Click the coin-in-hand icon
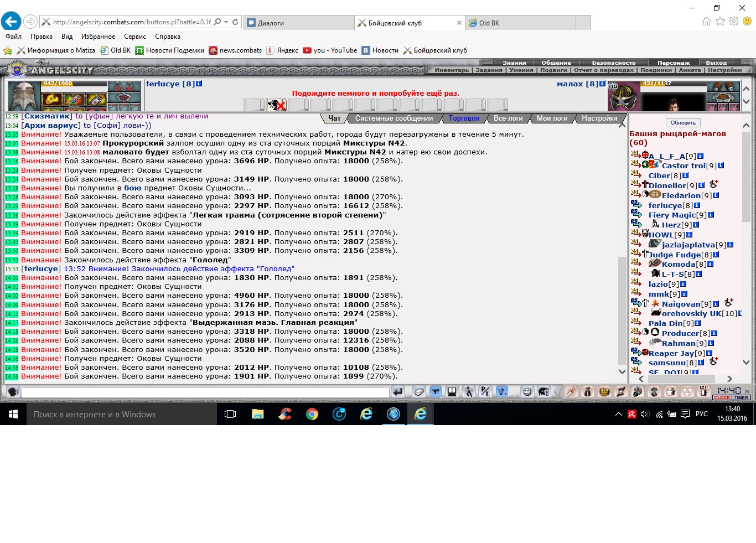The width and height of the screenshot is (756, 543). pyautogui.click(x=638, y=392)
